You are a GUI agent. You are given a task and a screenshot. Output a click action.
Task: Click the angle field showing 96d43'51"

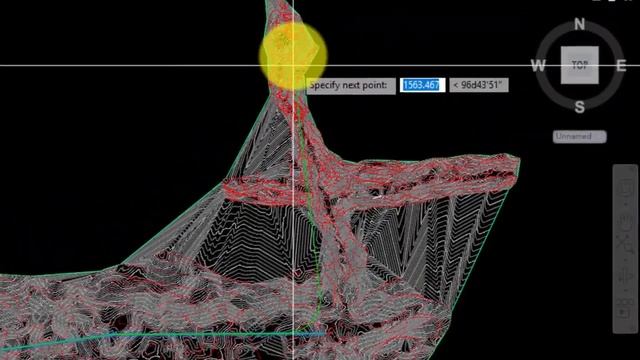(x=479, y=85)
